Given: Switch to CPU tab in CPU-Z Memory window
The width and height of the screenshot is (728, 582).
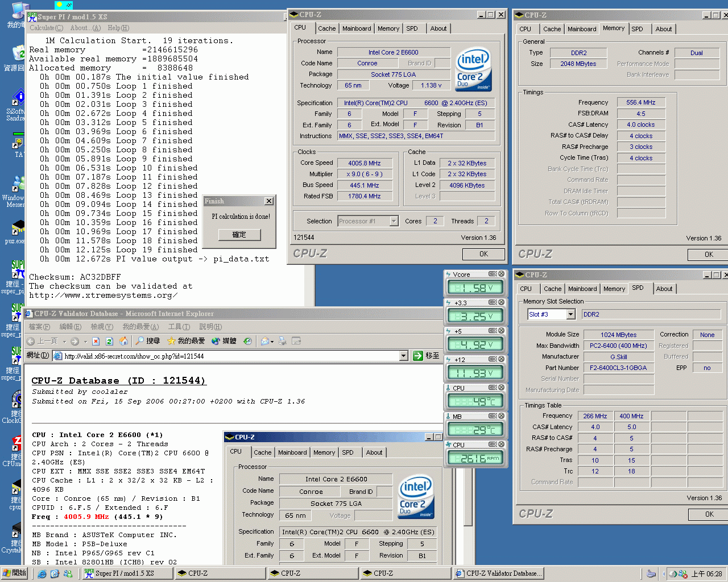Looking at the screenshot, I should tap(526, 29).
